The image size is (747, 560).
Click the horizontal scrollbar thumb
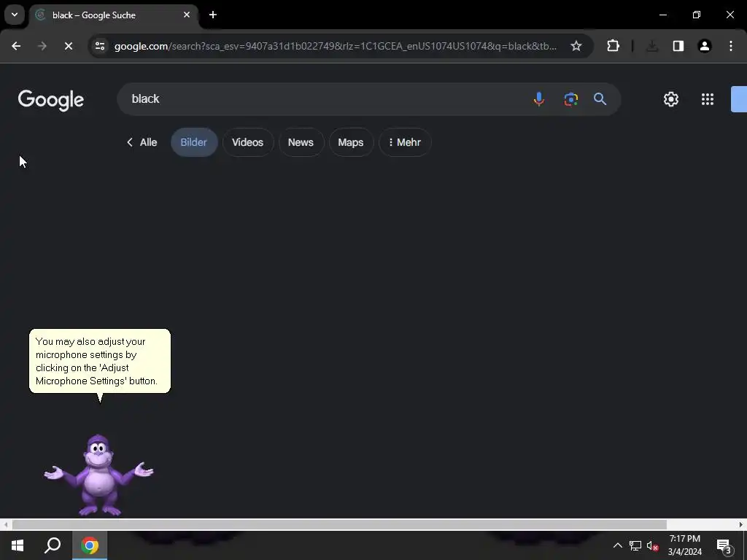point(339,525)
